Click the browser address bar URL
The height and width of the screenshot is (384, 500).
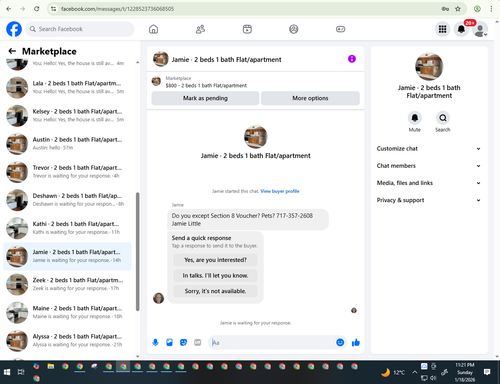coord(117,9)
